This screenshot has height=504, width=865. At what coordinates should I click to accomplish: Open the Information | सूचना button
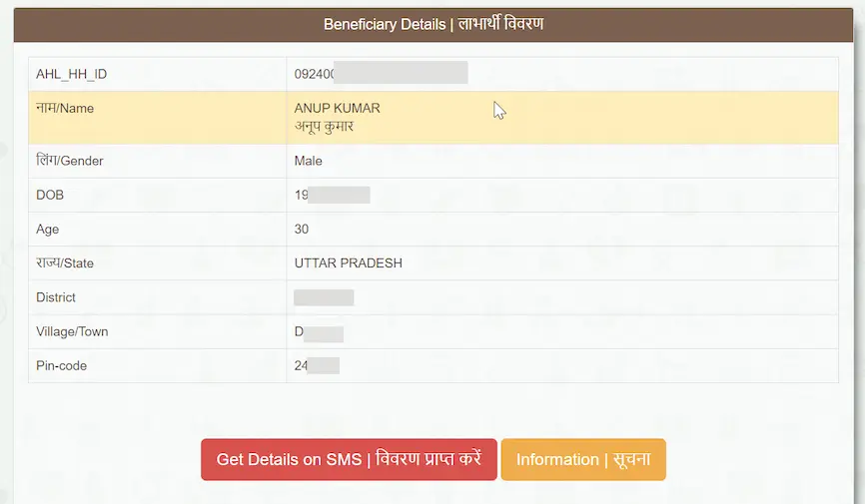click(583, 459)
